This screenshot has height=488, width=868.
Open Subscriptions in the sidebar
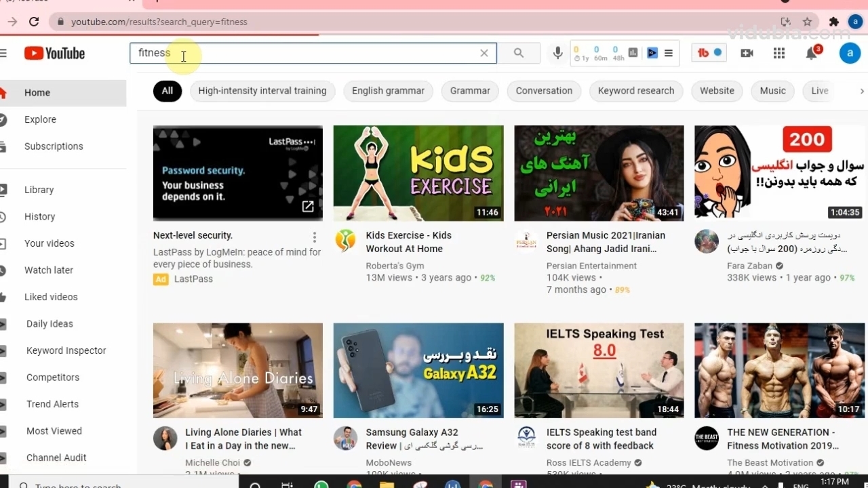click(54, 146)
